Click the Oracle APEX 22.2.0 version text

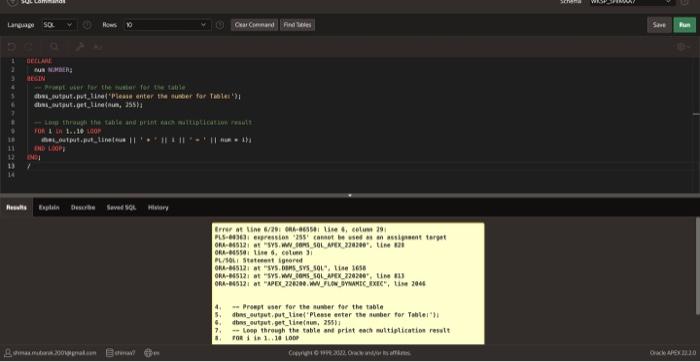[673, 353]
